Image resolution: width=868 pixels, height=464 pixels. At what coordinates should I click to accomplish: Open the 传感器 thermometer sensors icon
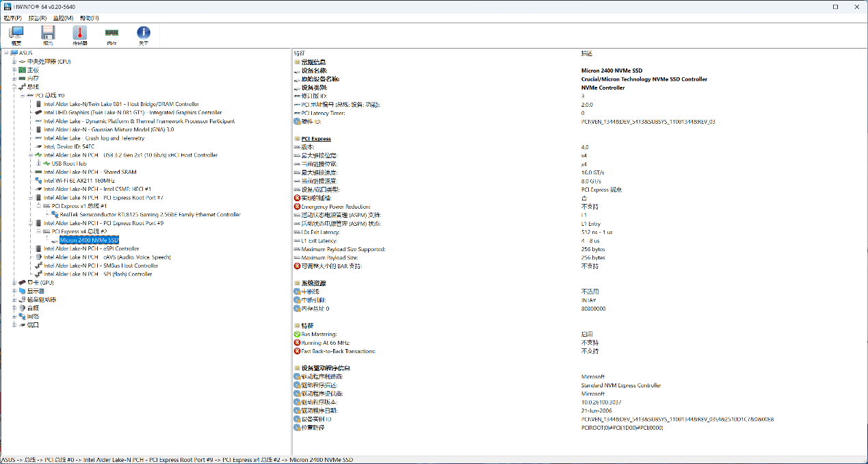[80, 33]
